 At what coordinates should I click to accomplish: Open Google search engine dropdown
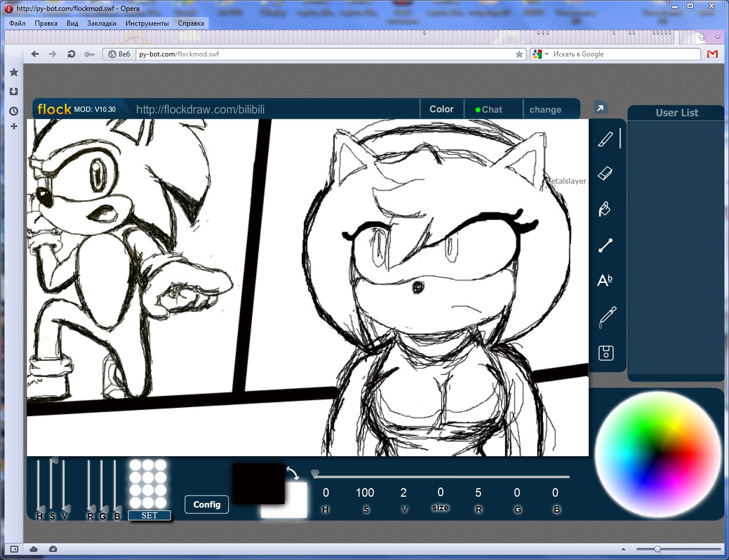[x=540, y=54]
